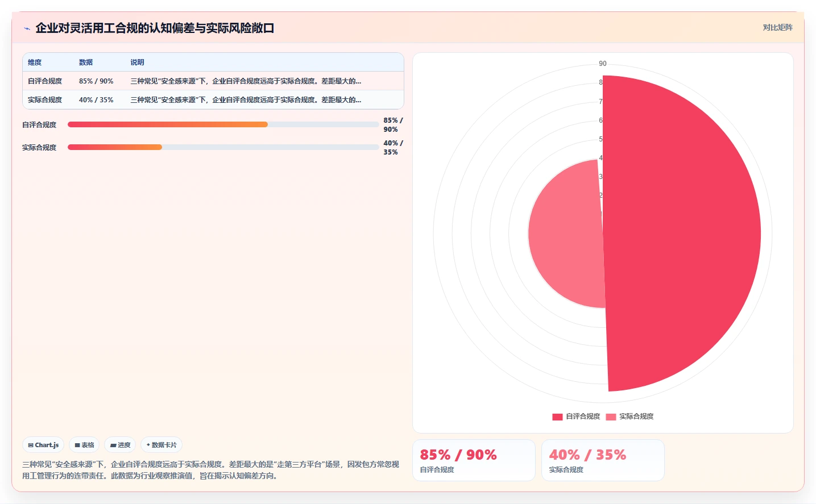The width and height of the screenshot is (816, 504).
Task: Toggle 自评合规度 series in chart legend
Action: tap(576, 416)
